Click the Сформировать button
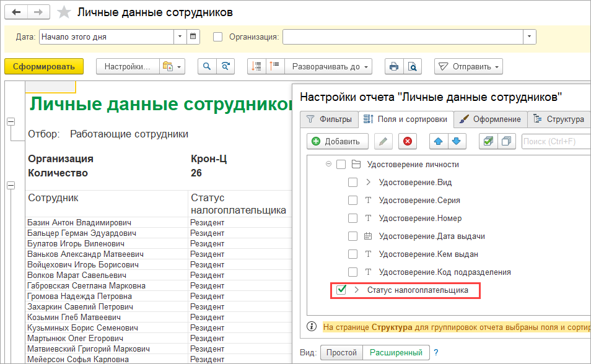 coord(40,66)
